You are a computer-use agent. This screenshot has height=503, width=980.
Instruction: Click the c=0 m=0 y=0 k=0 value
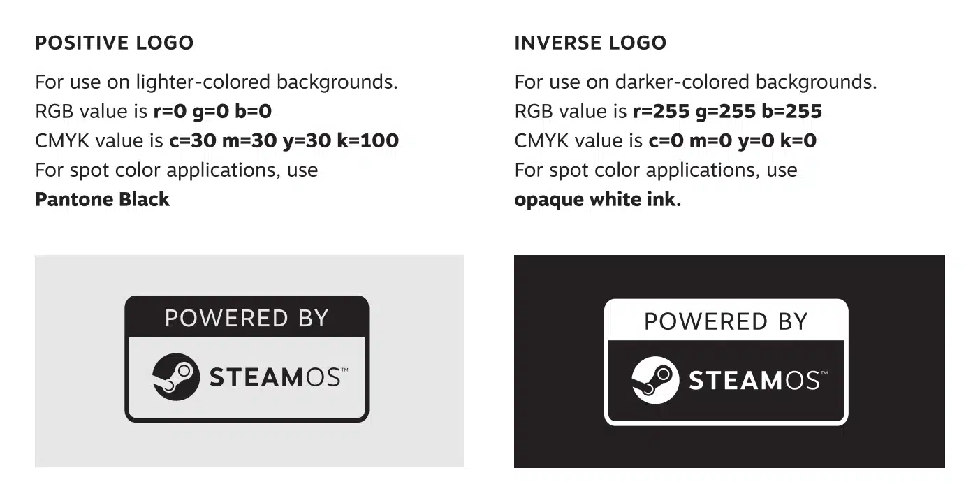(x=733, y=140)
